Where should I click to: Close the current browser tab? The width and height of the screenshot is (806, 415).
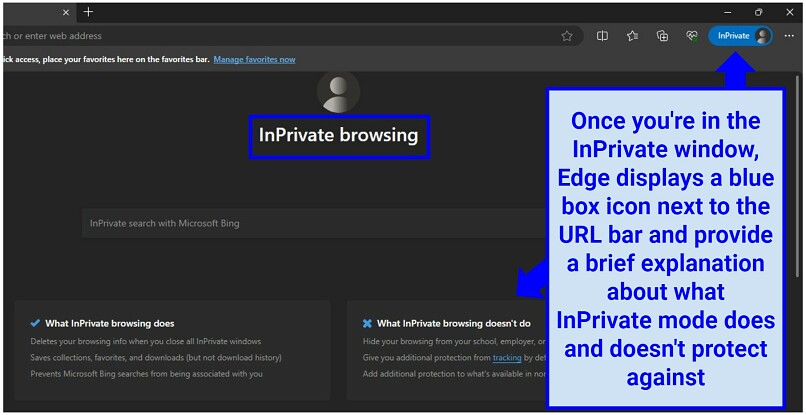click(66, 12)
